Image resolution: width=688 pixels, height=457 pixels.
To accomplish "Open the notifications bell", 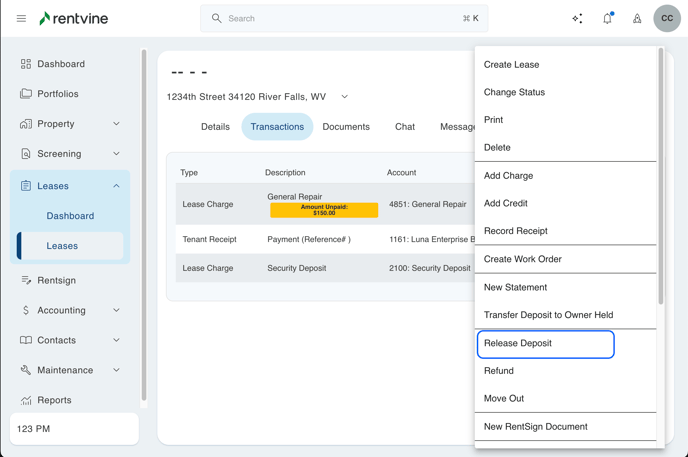I will 607,18.
